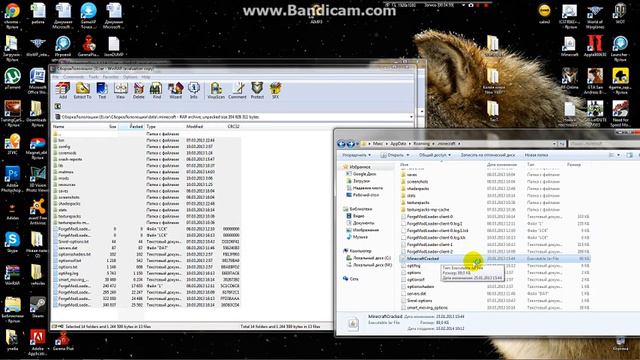Select Сеть in Explorer navigation pane
This screenshot has width=640, height=360.
[353, 279]
